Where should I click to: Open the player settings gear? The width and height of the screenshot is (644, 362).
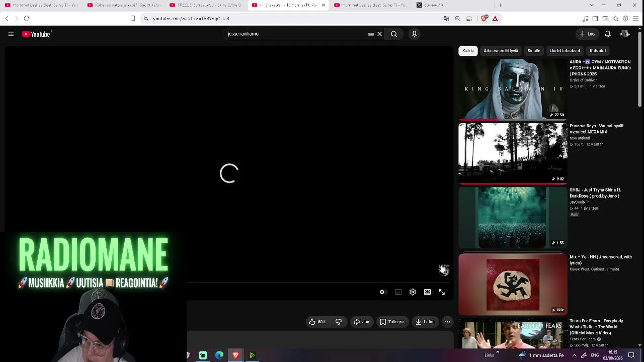click(413, 292)
